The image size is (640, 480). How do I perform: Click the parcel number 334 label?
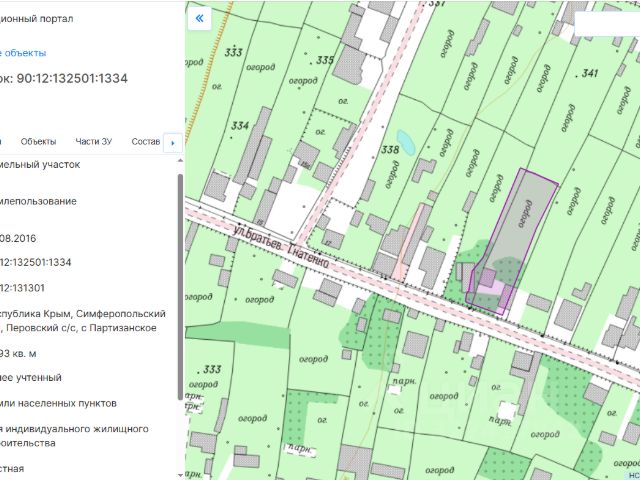point(240,126)
